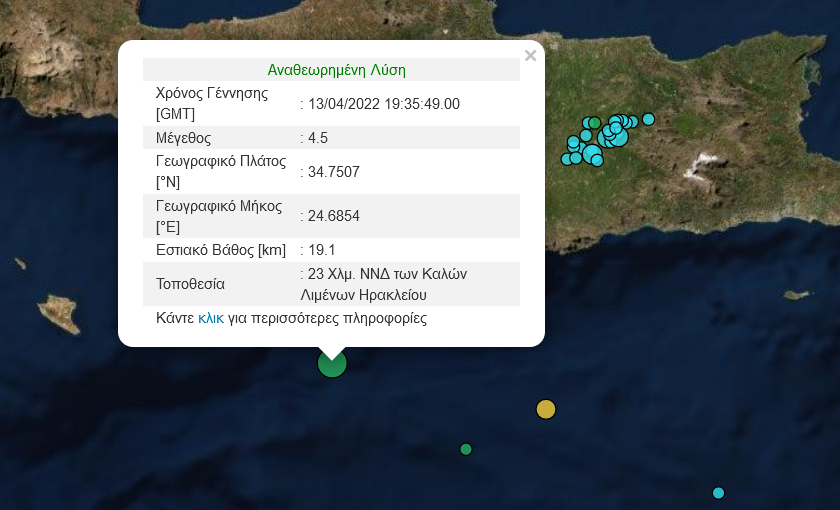Click the focal depth value 19.1

321,250
